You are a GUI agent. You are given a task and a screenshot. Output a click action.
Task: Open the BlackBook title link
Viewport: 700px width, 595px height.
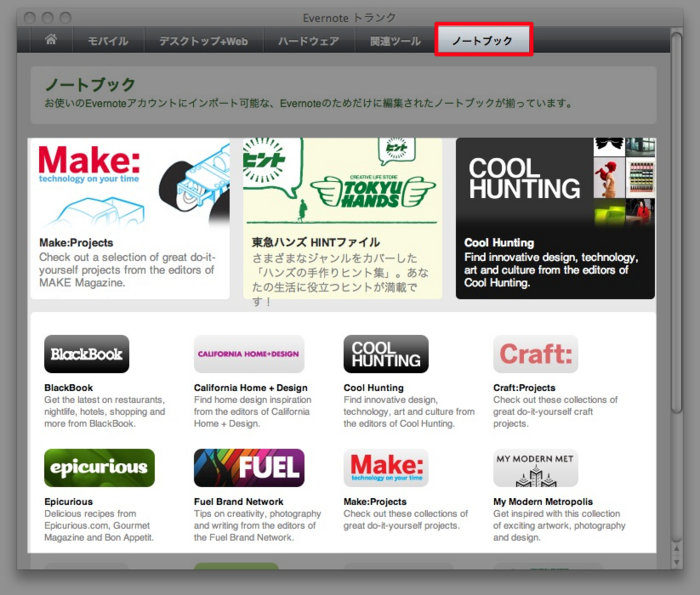69,387
